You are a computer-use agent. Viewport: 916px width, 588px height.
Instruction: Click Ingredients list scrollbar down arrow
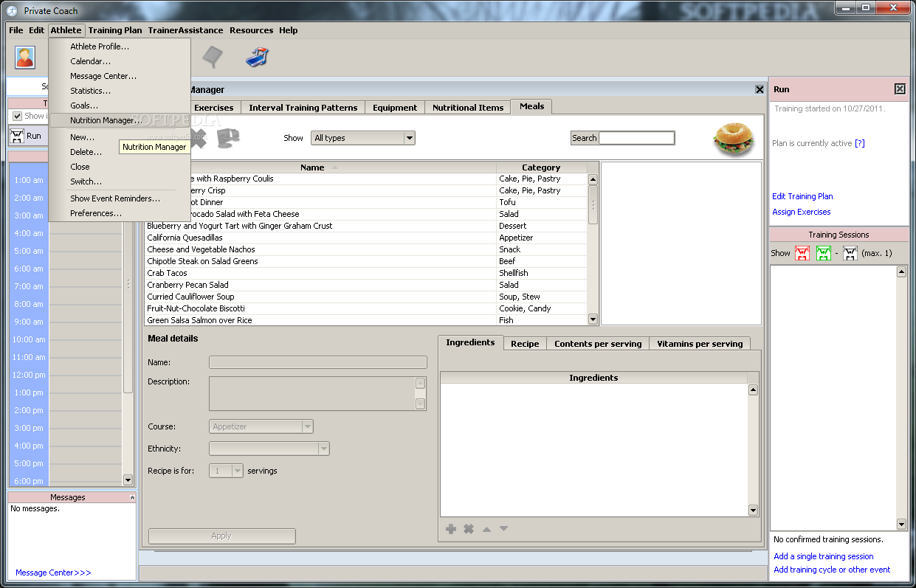[x=753, y=510]
